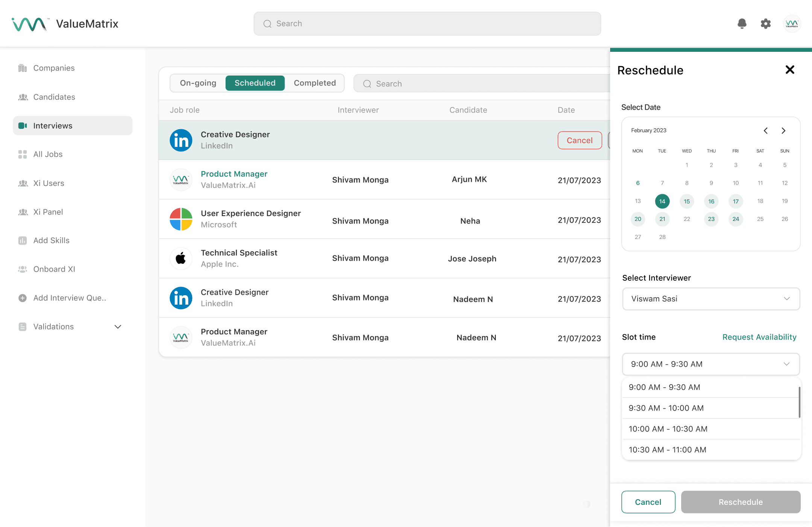Pick February 23 in the date picker
Viewport: 812px width, 527px height.
click(711, 219)
